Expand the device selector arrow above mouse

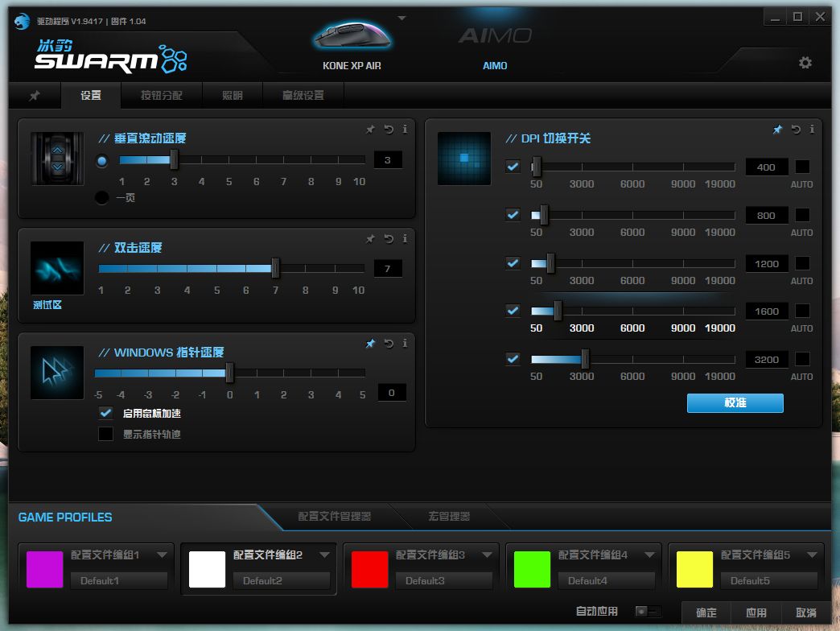(401, 19)
